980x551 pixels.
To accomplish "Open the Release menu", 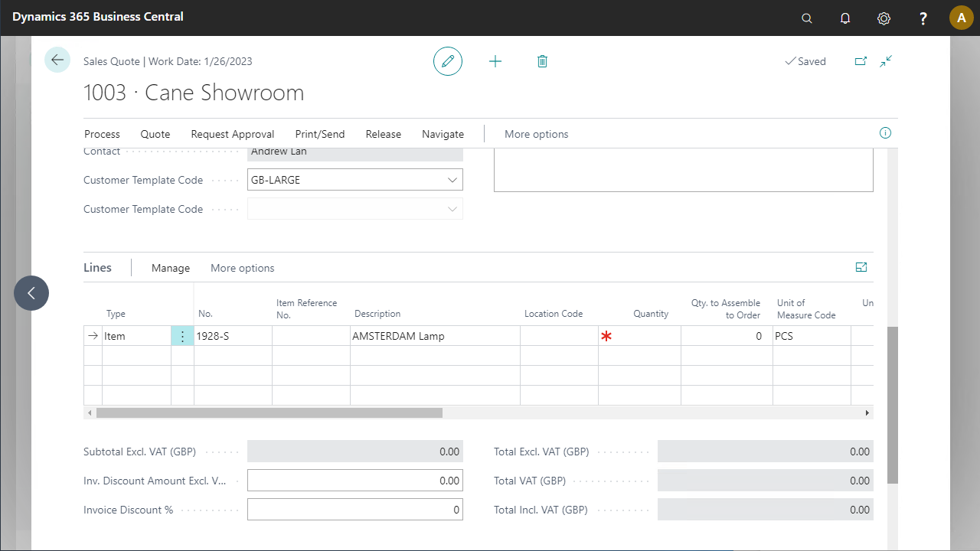I will (x=384, y=134).
